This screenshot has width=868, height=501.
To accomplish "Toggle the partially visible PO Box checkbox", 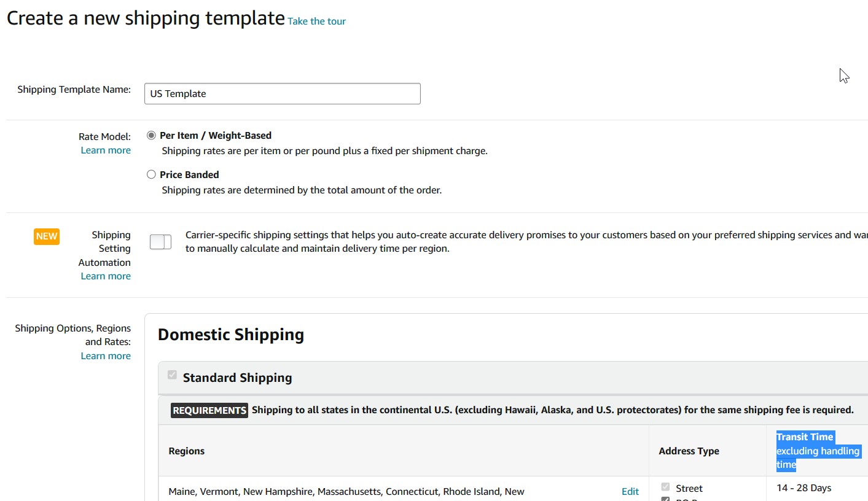I will [x=665, y=499].
